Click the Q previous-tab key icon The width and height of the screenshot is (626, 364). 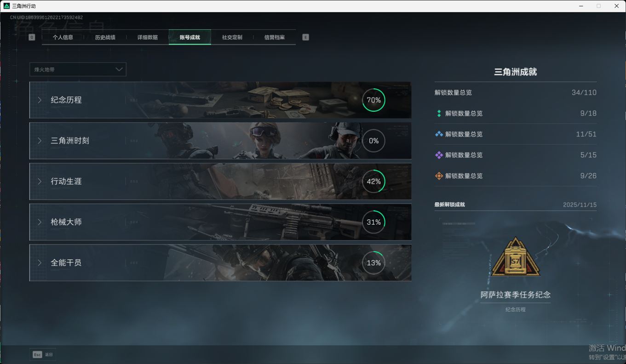coord(32,37)
